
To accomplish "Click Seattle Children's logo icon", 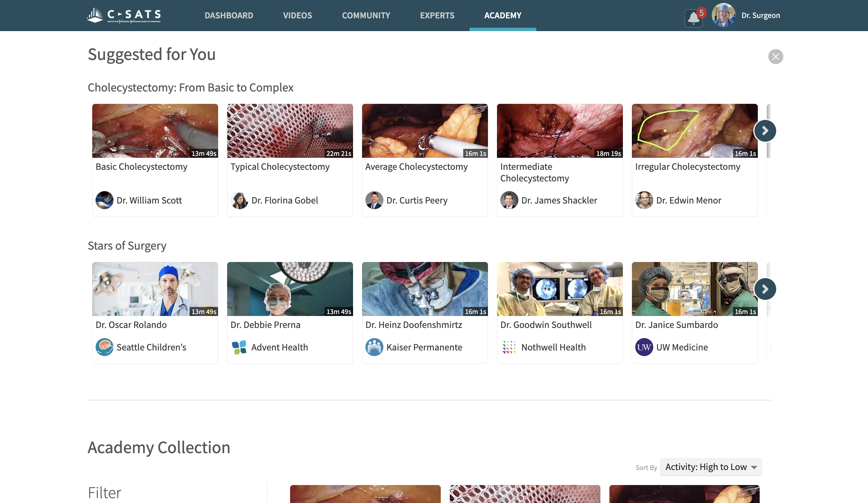I will click(105, 347).
